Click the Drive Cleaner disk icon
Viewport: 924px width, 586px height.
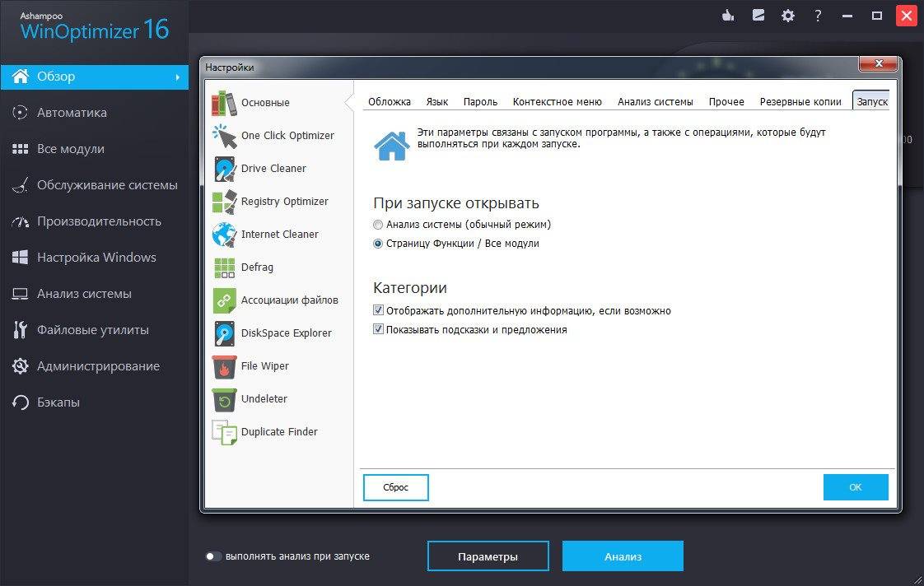[x=224, y=169]
